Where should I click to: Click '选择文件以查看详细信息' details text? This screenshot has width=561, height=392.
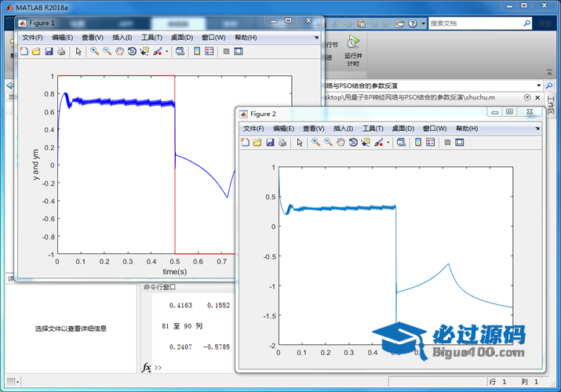pyautogui.click(x=71, y=328)
